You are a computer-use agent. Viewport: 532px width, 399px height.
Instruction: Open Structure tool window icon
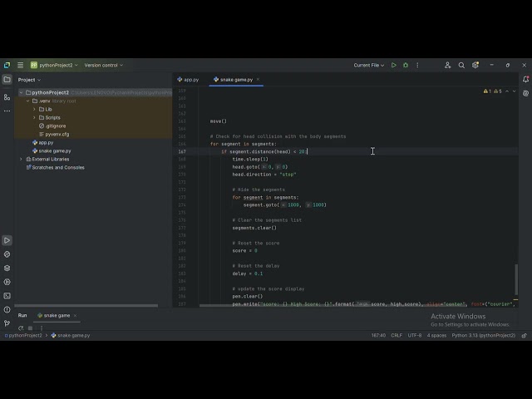click(7, 97)
